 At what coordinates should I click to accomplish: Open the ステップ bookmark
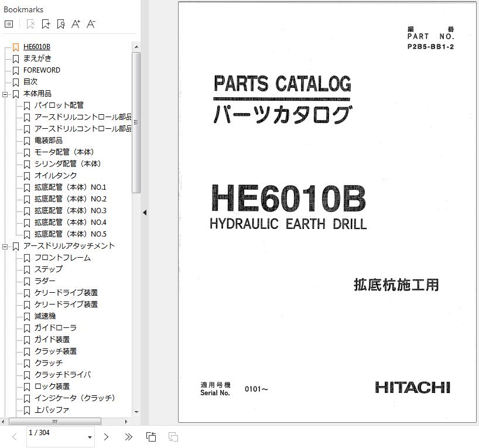(48, 269)
